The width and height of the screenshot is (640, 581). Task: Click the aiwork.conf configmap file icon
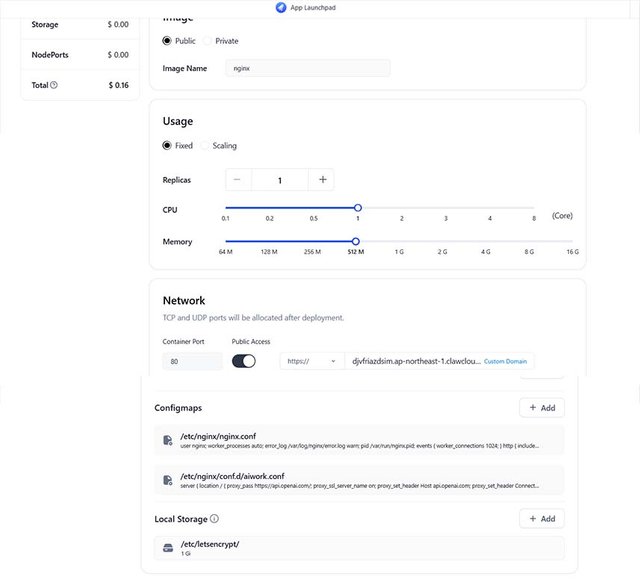pyautogui.click(x=168, y=480)
